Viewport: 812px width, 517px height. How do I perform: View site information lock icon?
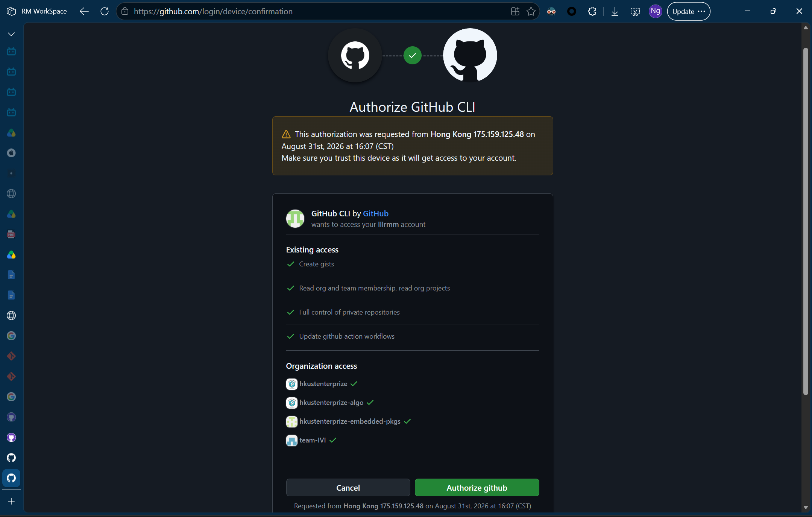125,11
